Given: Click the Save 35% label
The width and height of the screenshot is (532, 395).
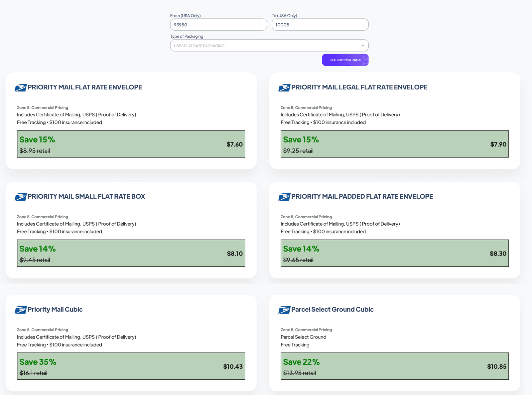Looking at the screenshot, I should coord(38,362).
